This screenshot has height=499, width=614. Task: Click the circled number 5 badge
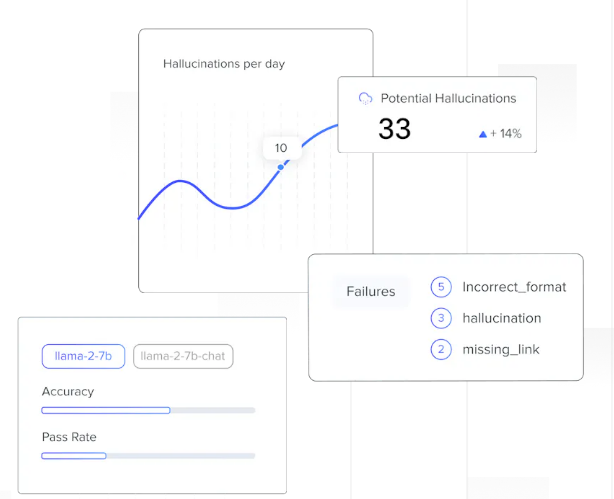(441, 287)
